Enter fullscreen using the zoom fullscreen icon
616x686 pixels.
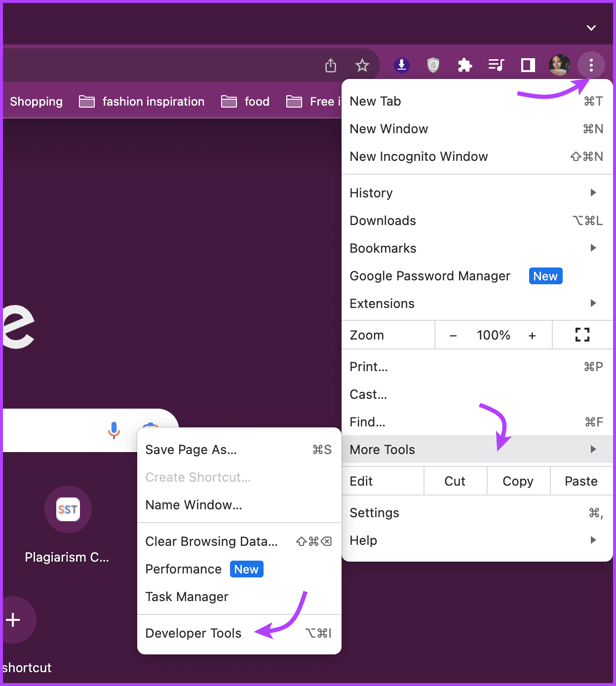pyautogui.click(x=582, y=335)
